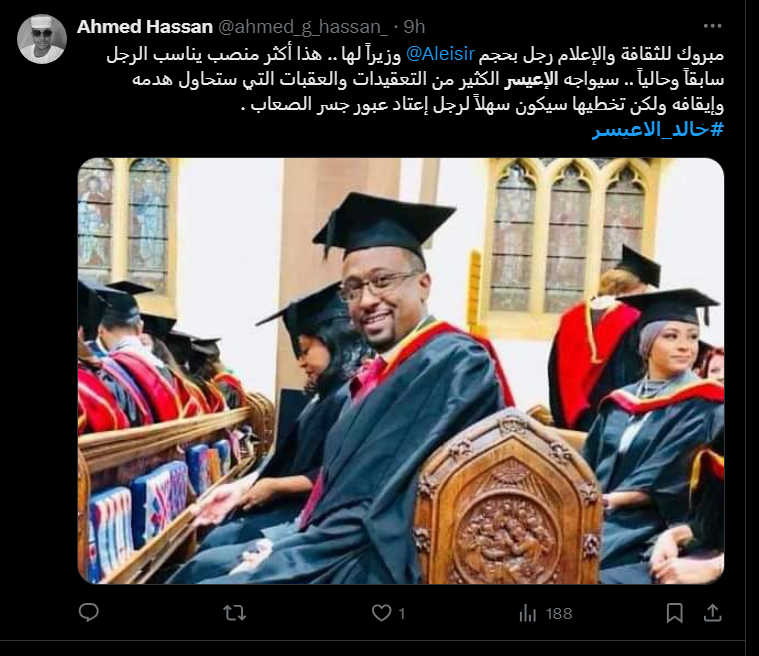
Task: Open the graduation photo attachment
Action: coord(401,371)
